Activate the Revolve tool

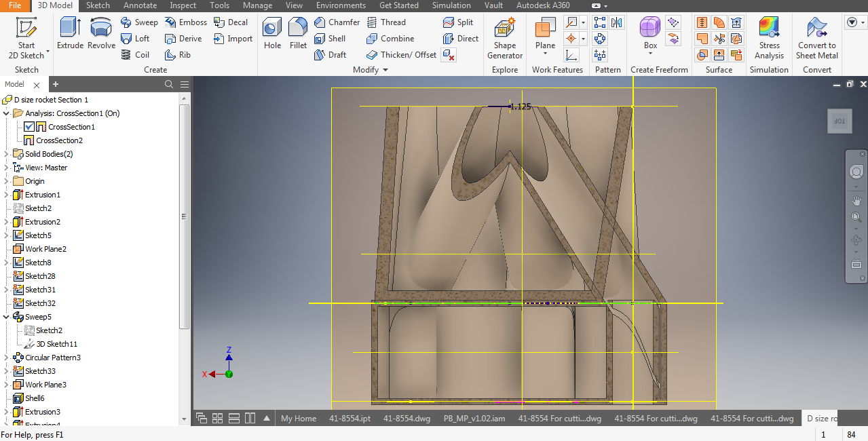point(100,34)
